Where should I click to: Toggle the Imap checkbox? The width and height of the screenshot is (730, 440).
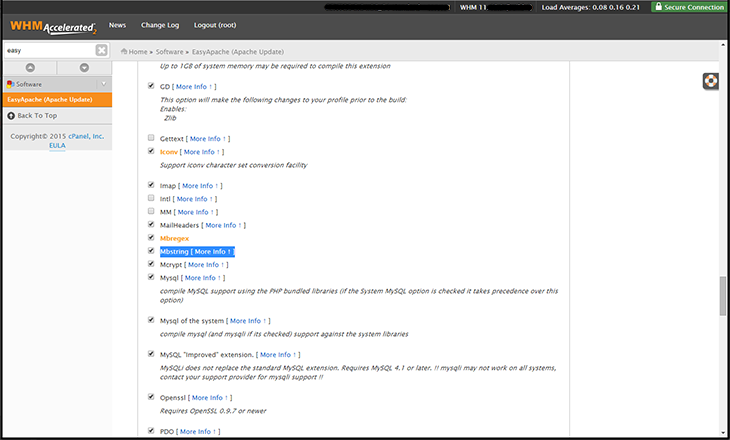pyautogui.click(x=151, y=185)
